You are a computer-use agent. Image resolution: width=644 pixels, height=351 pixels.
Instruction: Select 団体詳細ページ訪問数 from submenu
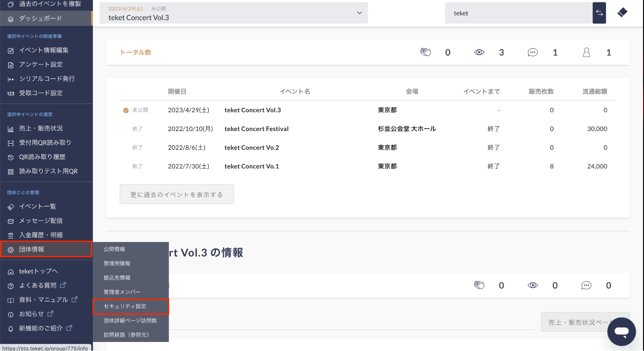tap(131, 321)
